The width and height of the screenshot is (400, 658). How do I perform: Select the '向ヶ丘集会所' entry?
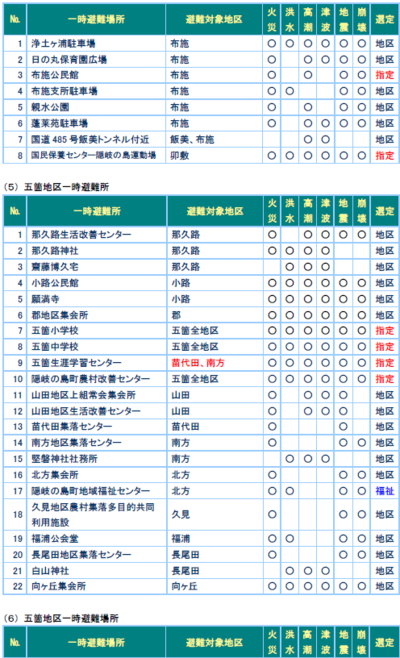tap(58, 586)
